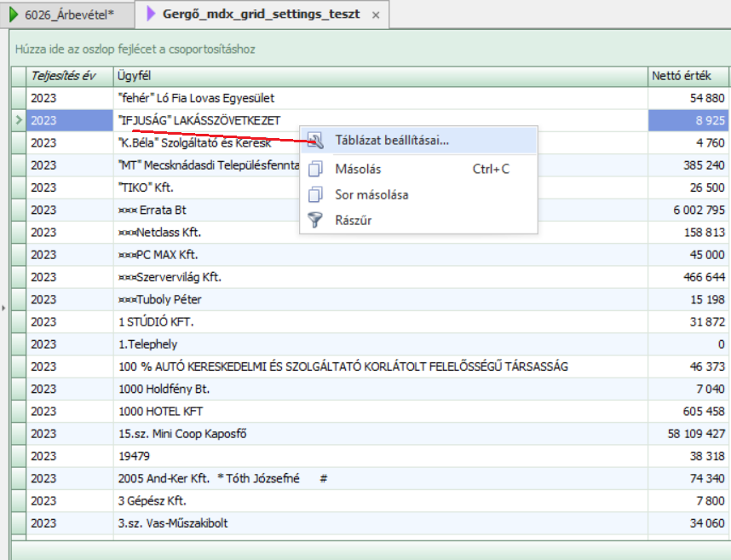Choose Sor másolása in the context menu
This screenshot has height=560, width=731.
point(371,194)
